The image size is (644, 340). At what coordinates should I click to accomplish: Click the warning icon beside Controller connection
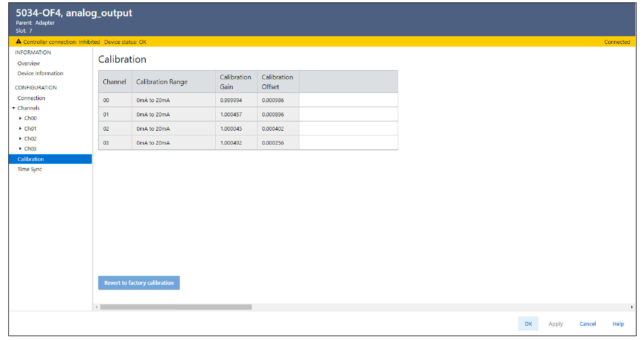[x=18, y=42]
